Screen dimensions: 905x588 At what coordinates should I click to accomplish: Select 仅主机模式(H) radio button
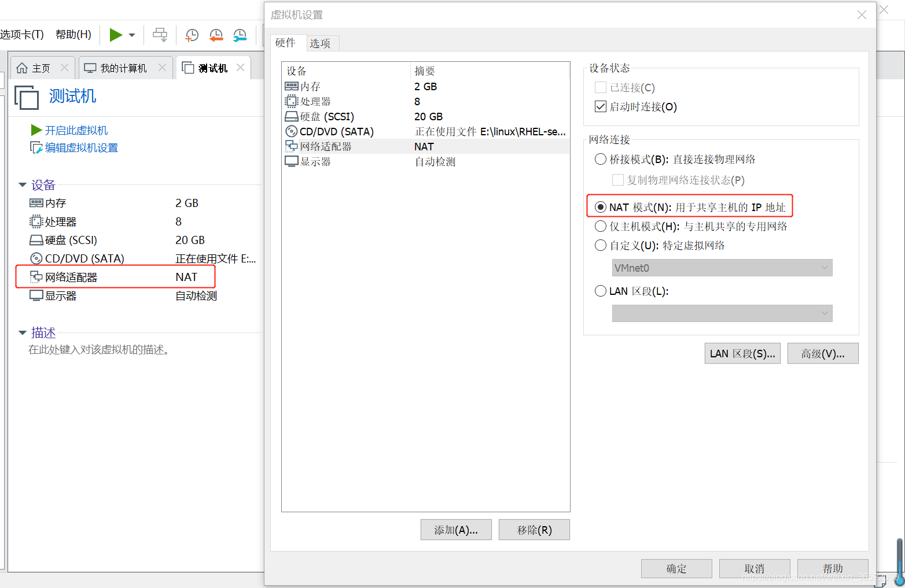(601, 226)
